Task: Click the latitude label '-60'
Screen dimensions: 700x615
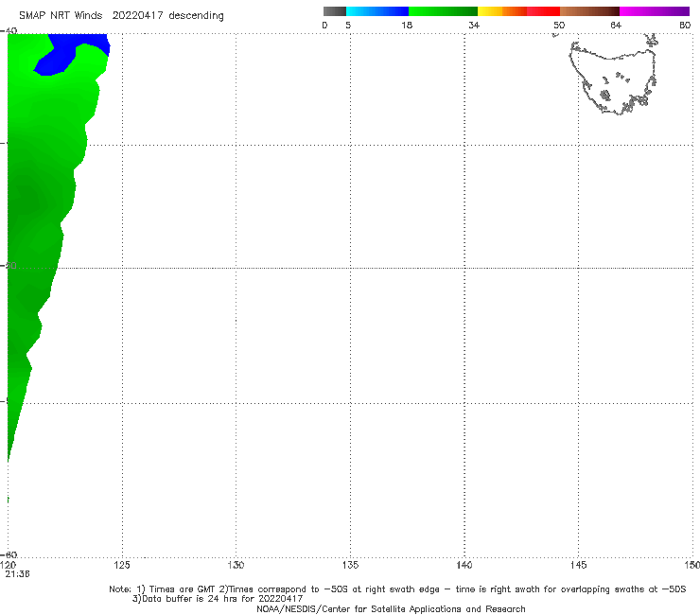Action: tap(9, 554)
